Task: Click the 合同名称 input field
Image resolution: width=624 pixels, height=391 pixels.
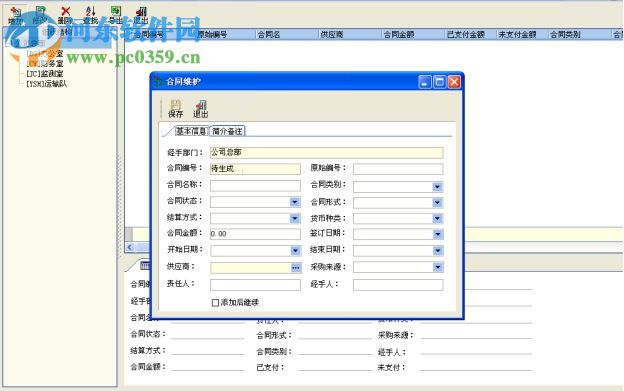Action: point(255,185)
